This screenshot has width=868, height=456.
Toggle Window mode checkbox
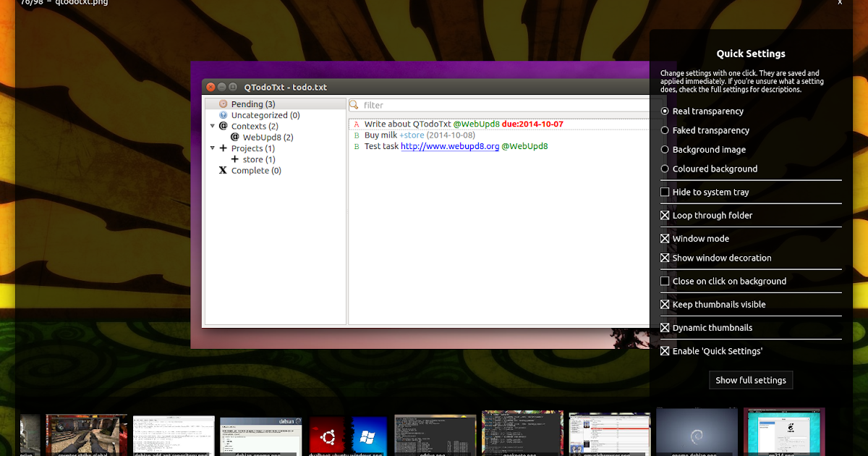click(x=665, y=238)
